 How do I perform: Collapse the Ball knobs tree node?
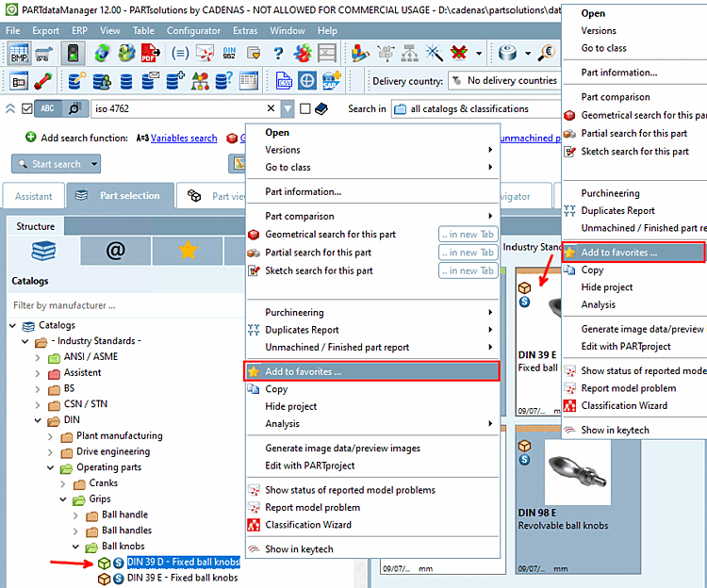tap(75, 547)
